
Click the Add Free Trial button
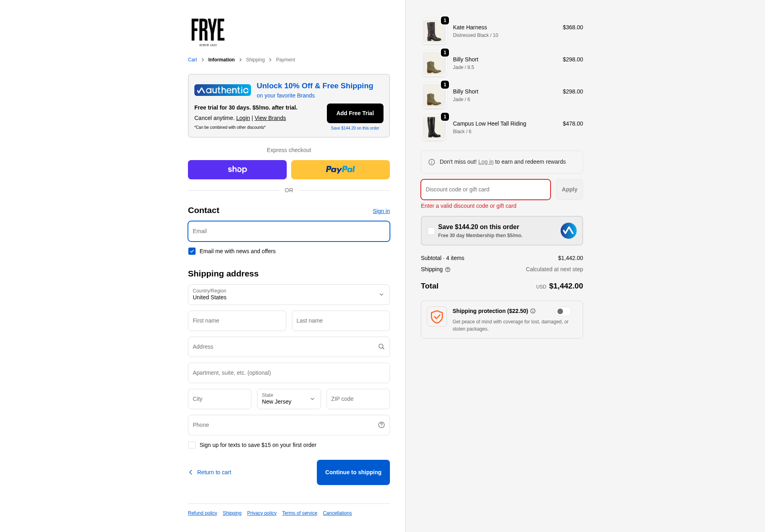coord(355,113)
